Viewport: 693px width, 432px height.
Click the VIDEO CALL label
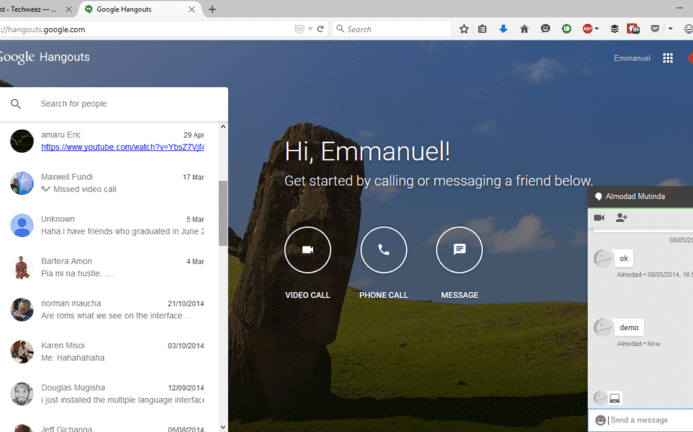coord(308,295)
